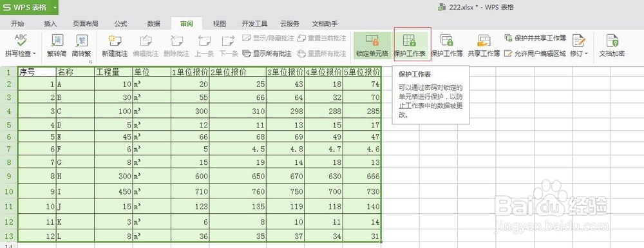Select row header 1
The height and width of the screenshot is (248, 644).
8,72
